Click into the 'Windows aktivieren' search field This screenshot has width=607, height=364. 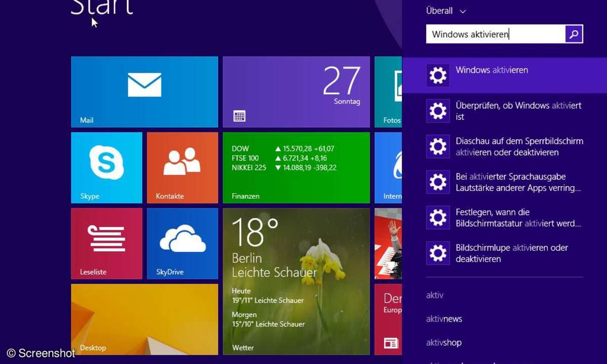pos(496,34)
